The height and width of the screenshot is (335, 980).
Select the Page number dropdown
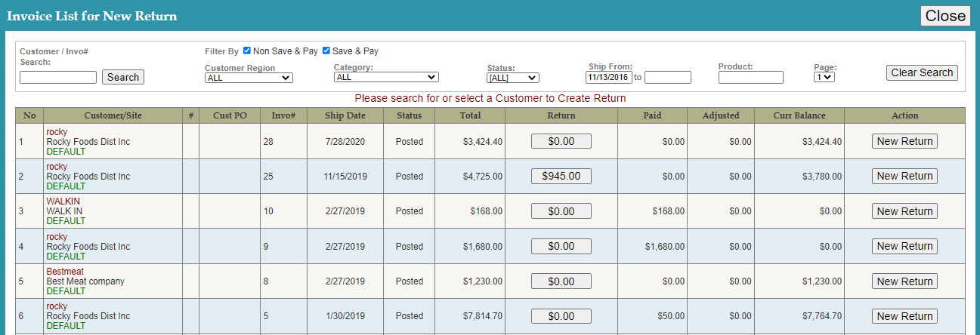point(824,77)
